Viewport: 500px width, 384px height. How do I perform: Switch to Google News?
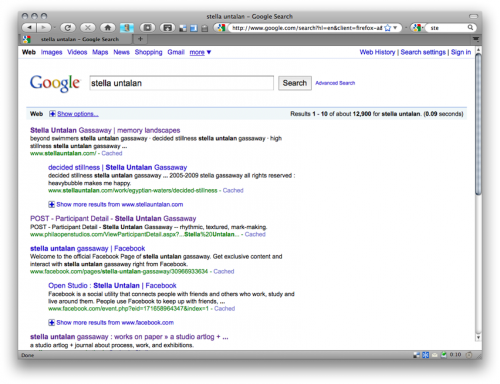pos(121,52)
